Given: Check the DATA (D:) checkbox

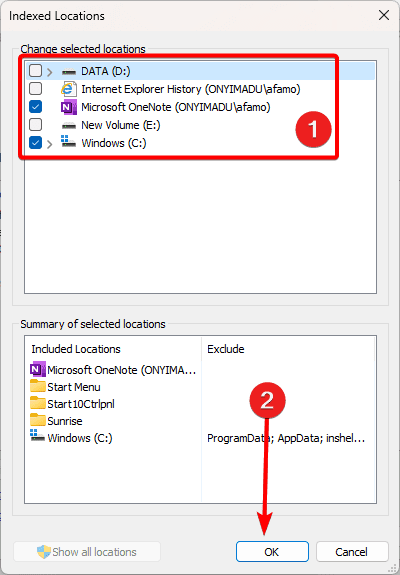Looking at the screenshot, I should (36, 71).
